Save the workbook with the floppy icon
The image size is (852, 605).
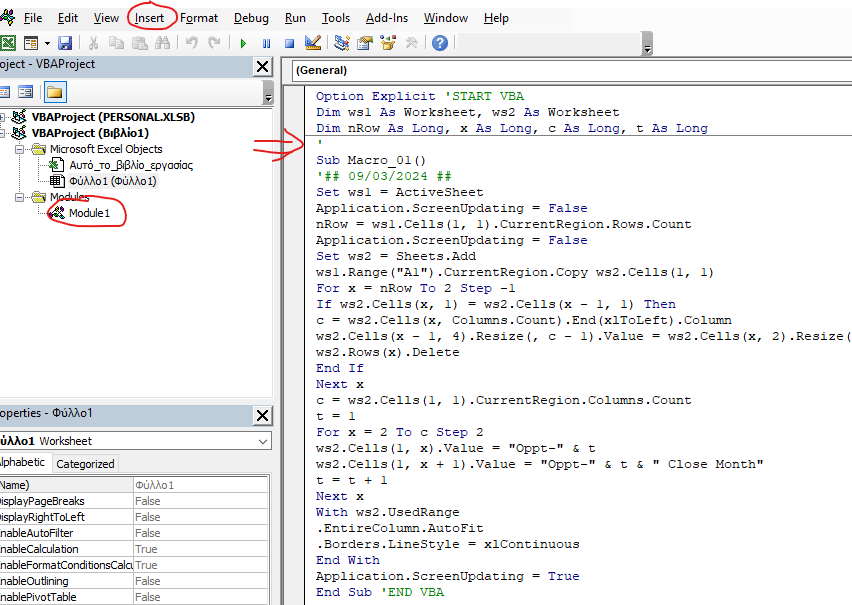point(65,43)
